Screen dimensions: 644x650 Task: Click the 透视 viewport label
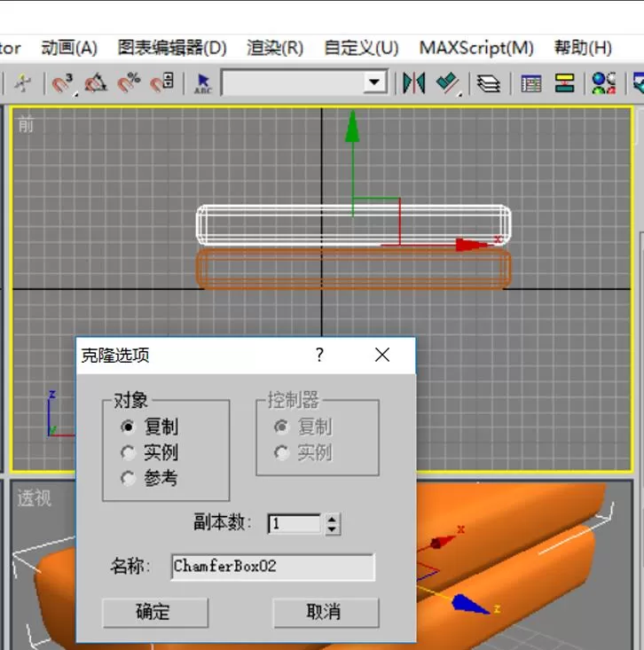click(x=34, y=497)
